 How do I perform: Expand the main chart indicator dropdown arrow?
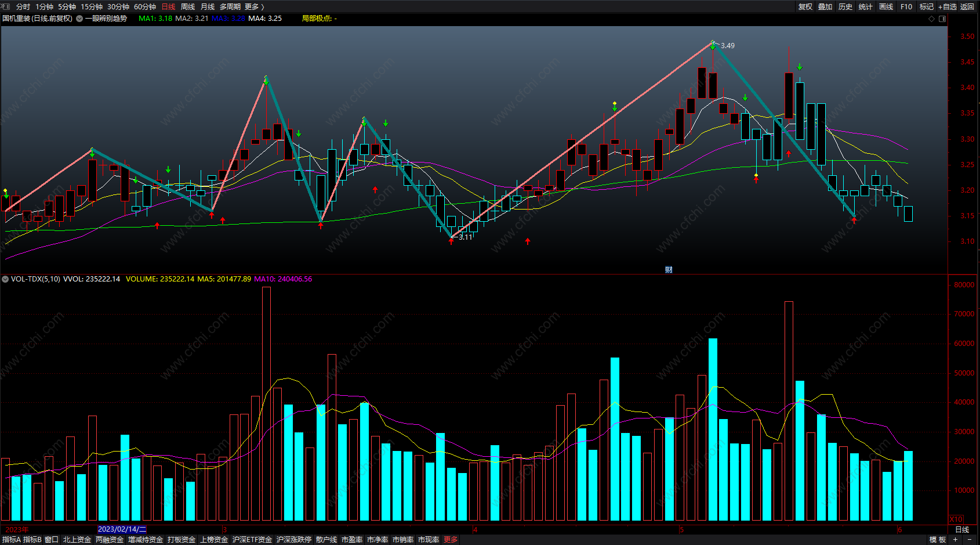point(79,19)
